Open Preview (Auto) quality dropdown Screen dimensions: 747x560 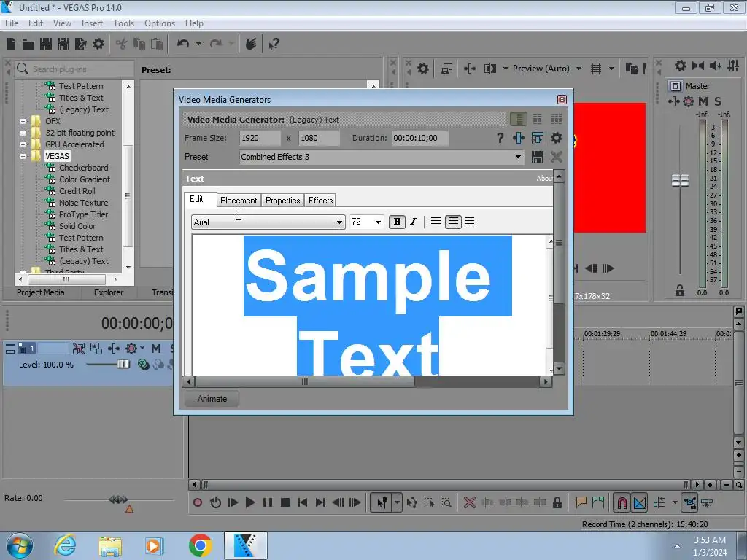(578, 69)
